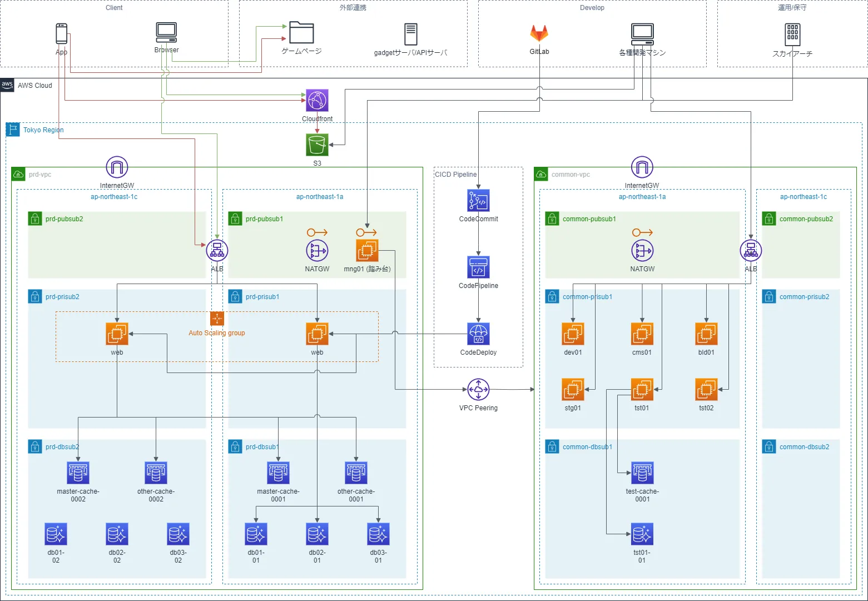Select the db02-02 Aurora database icon
The width and height of the screenshot is (868, 601).
[117, 534]
